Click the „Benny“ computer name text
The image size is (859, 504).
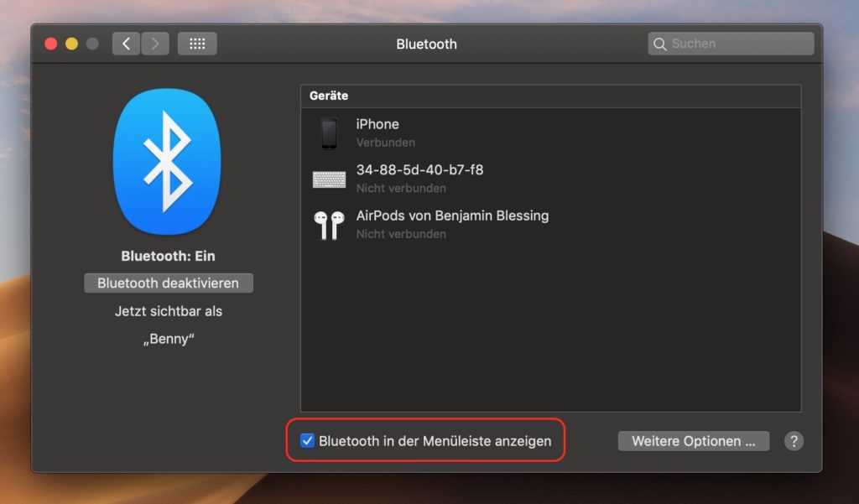tap(169, 339)
